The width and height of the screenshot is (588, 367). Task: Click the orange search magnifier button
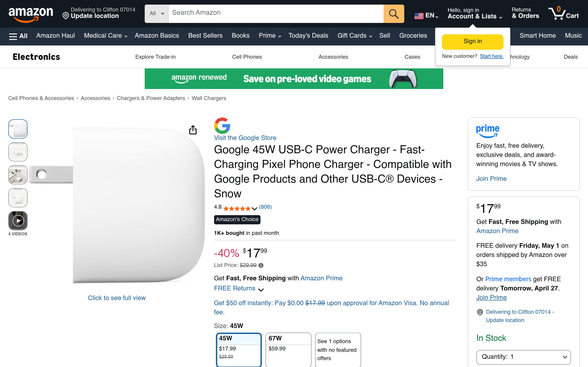[394, 14]
